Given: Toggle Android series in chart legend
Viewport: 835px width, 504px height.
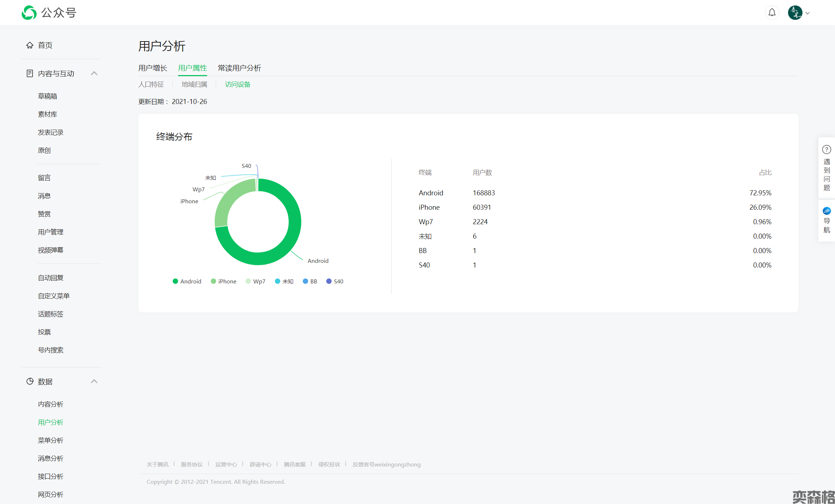Looking at the screenshot, I should point(187,281).
